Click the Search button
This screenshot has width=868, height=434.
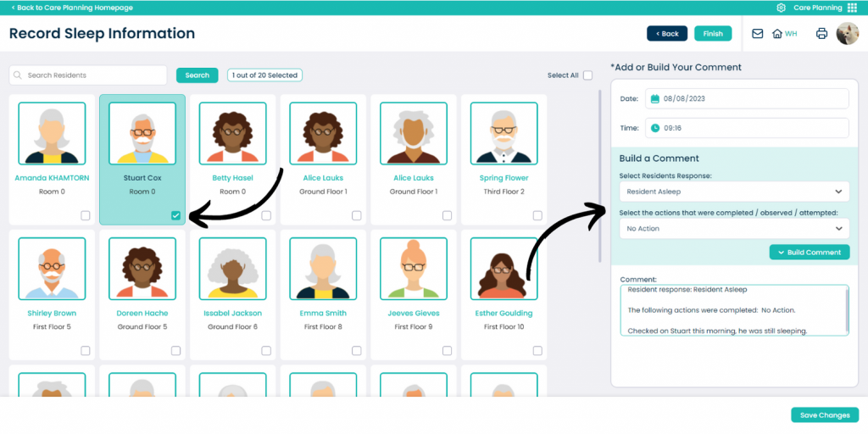197,75
